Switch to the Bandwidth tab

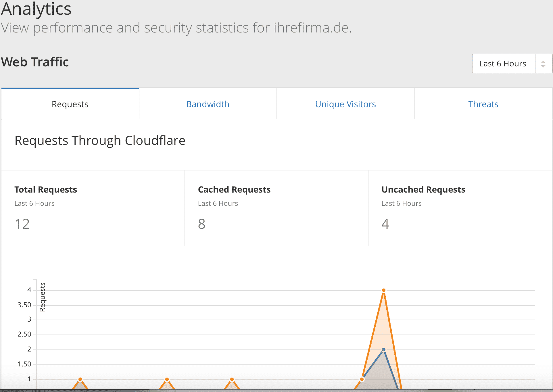pos(208,104)
